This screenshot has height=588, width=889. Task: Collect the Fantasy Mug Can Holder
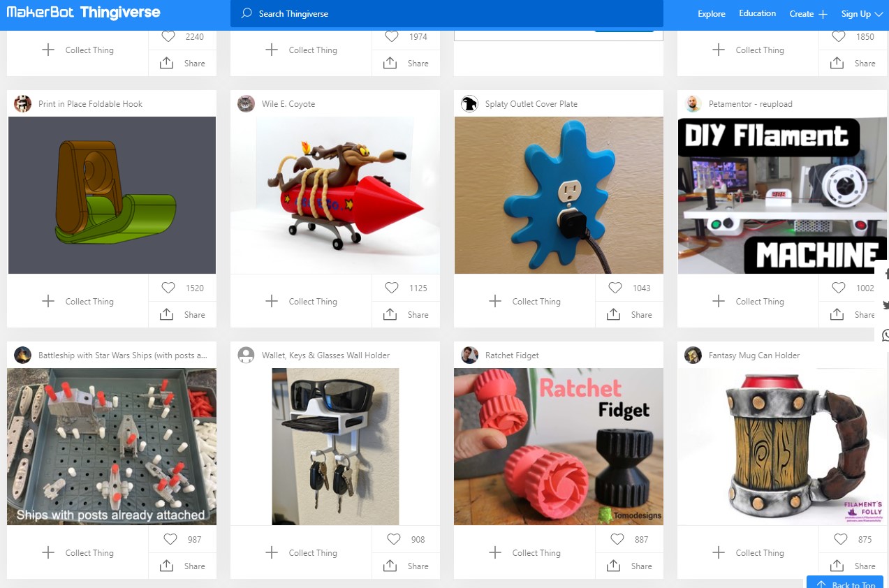click(748, 552)
